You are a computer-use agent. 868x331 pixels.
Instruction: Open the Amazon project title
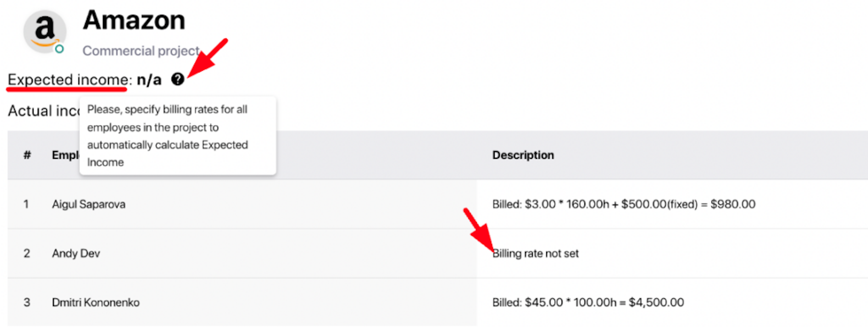[134, 20]
